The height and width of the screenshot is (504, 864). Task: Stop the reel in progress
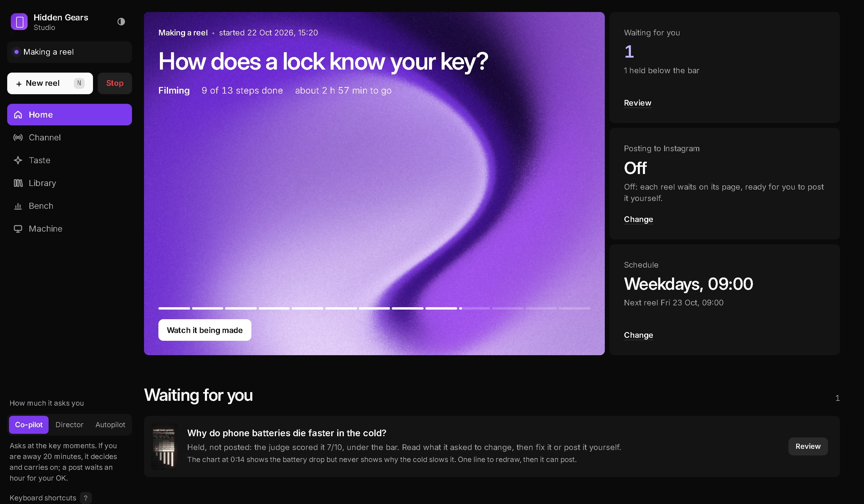tap(115, 83)
